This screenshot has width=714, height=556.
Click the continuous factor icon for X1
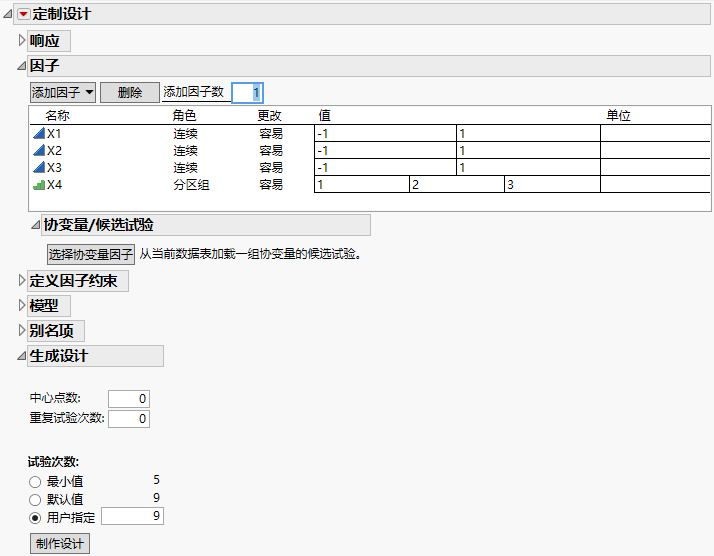pos(39,133)
